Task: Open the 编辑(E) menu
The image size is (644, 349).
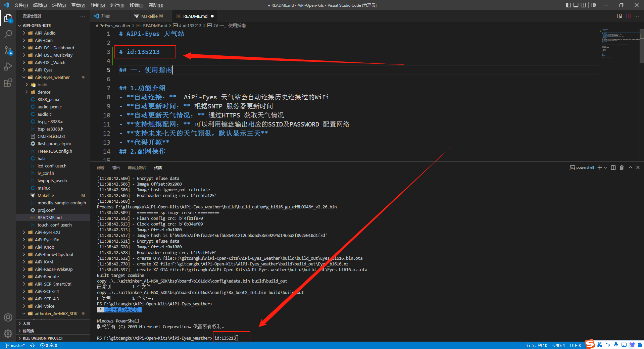Action: (x=40, y=5)
